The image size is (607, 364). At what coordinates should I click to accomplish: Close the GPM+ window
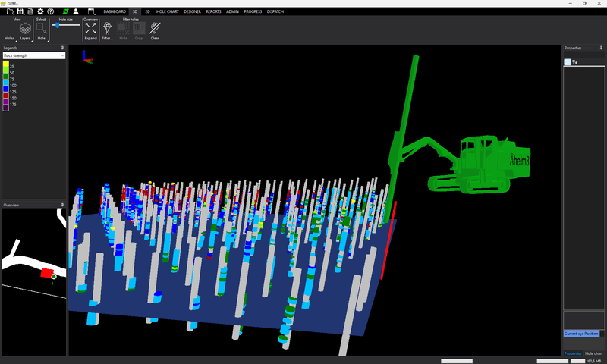[x=599, y=3]
